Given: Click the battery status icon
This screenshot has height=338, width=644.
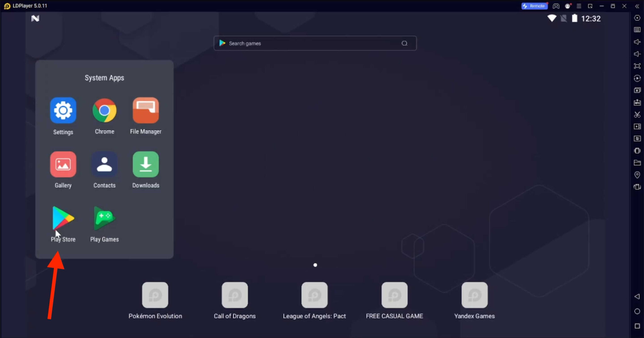Looking at the screenshot, I should tap(575, 18).
